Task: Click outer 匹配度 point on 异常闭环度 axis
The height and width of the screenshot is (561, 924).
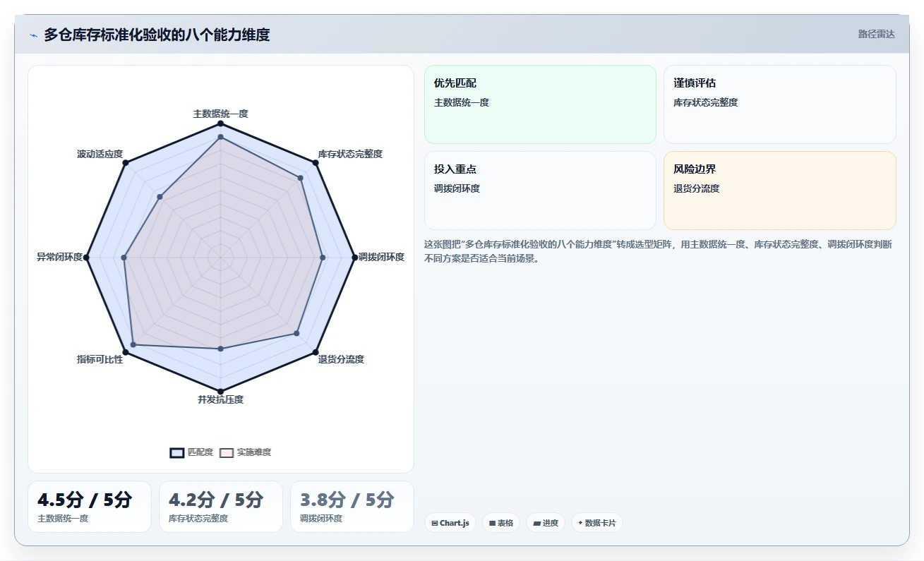Action: click(x=87, y=258)
